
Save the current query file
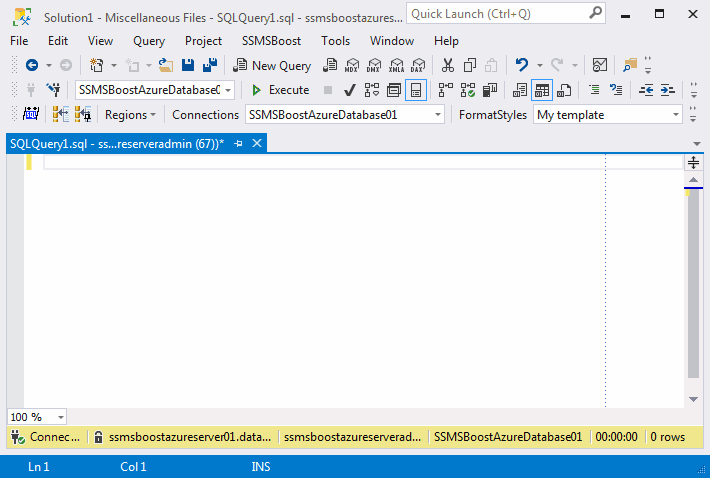pos(188,65)
